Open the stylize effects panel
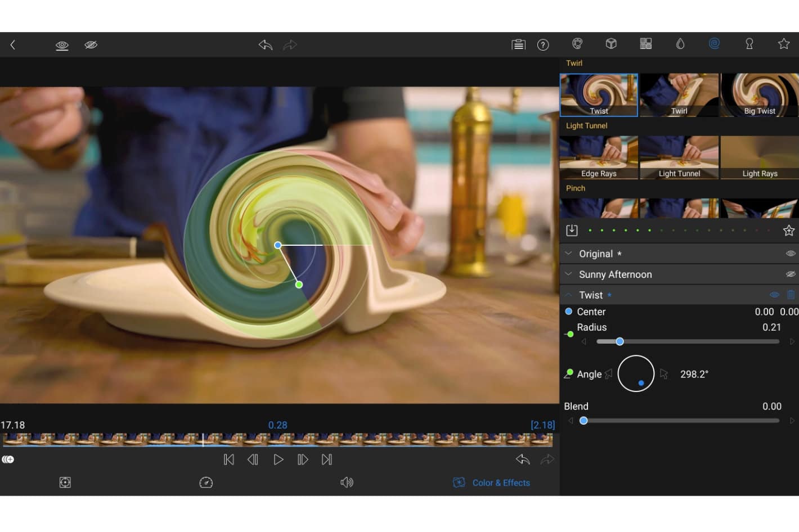Viewport: 799px width, 532px height. coord(645,43)
